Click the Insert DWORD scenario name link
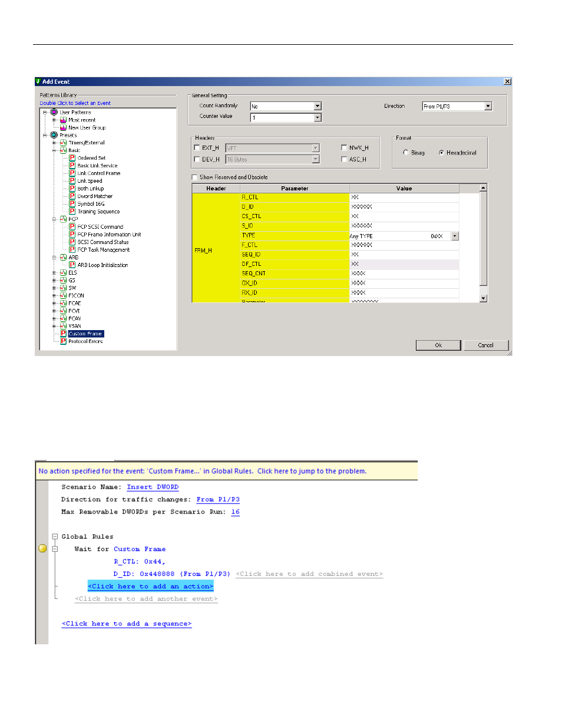The height and width of the screenshot is (728, 562). pyautogui.click(x=153, y=487)
